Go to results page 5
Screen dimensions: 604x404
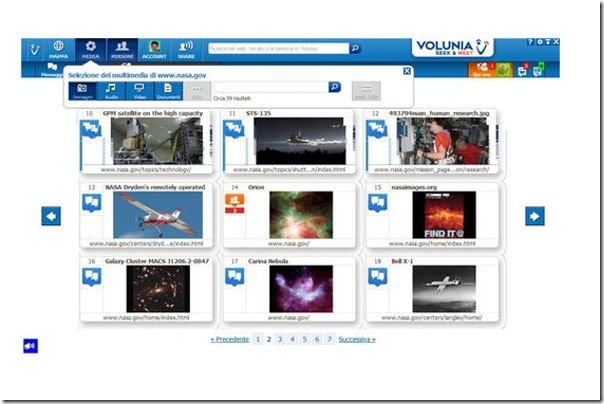tap(305, 339)
